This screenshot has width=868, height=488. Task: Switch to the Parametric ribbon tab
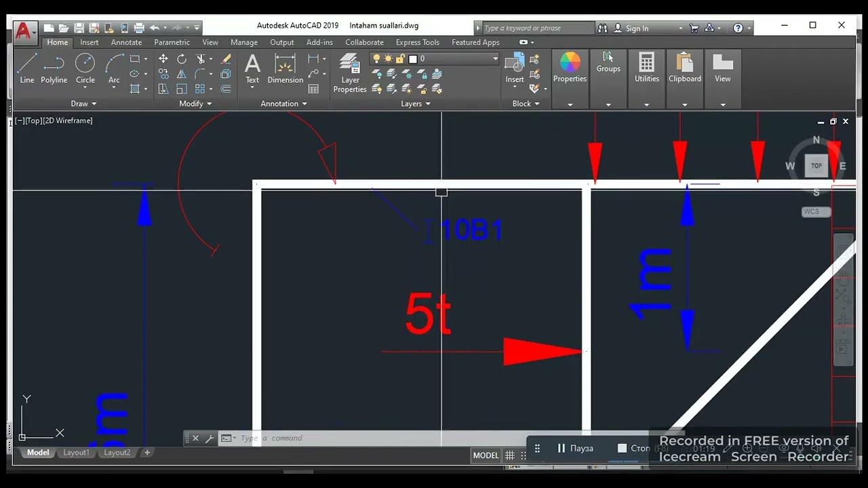click(172, 42)
